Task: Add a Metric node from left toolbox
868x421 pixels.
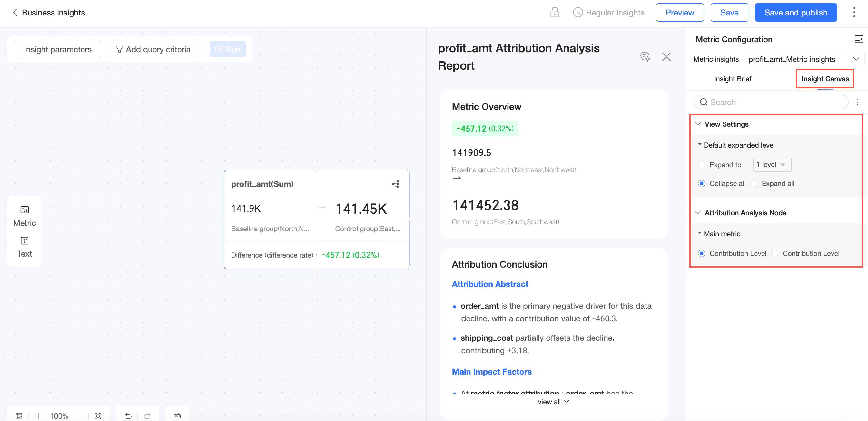Action: click(x=24, y=216)
